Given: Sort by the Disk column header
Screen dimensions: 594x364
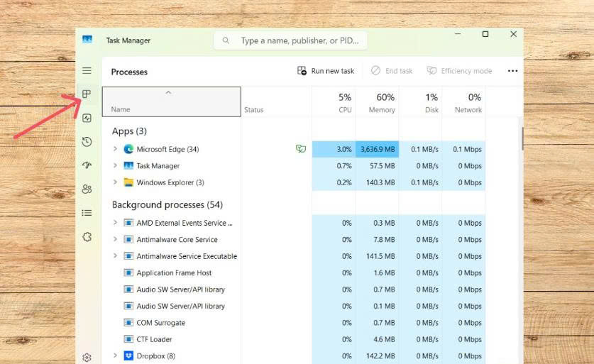Looking at the screenshot, I should (x=420, y=101).
